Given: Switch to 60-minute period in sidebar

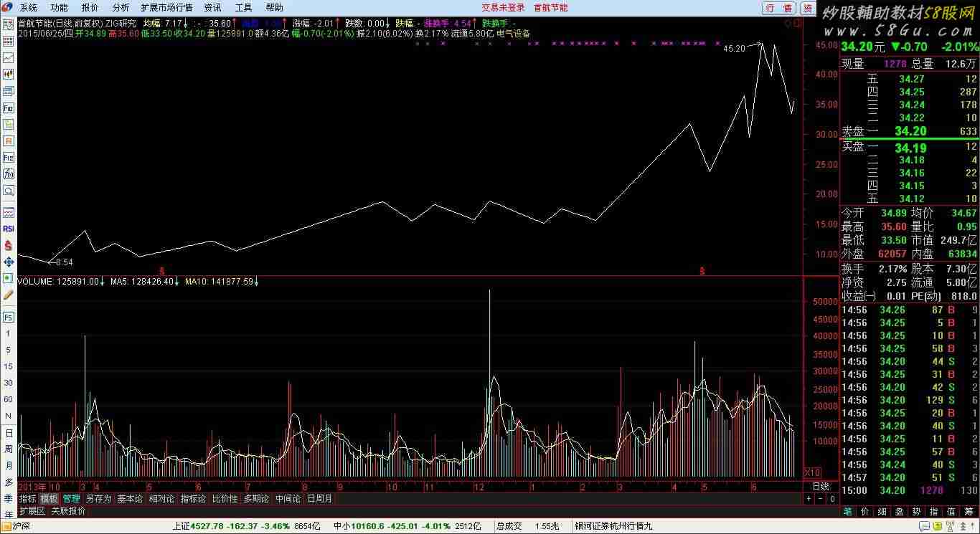Looking at the screenshot, I should (9, 399).
